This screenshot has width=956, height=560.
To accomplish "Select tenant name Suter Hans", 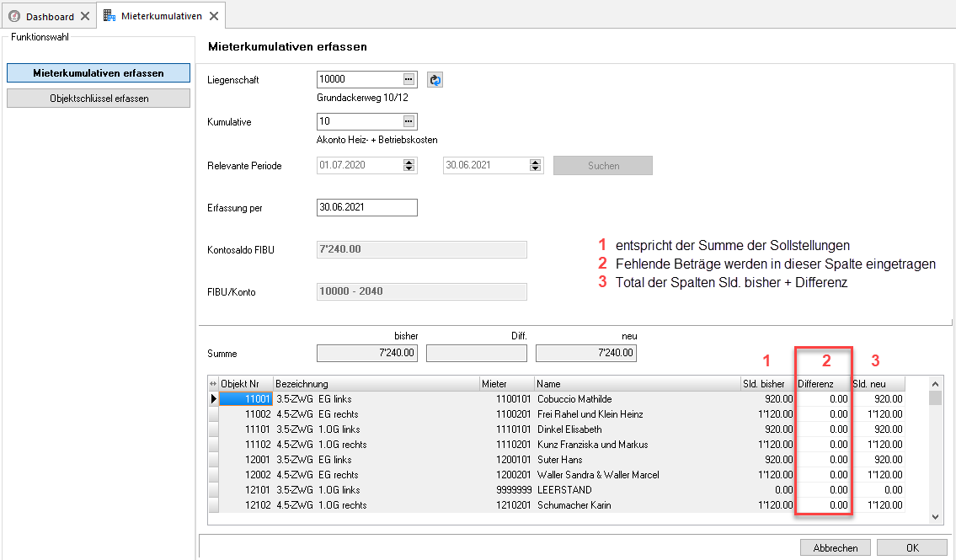I will pos(559,460).
